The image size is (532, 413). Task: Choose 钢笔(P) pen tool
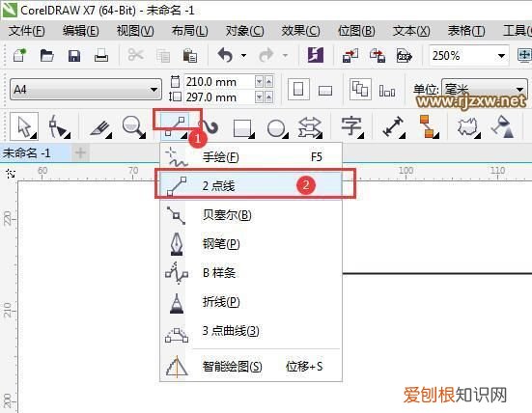(x=251, y=244)
